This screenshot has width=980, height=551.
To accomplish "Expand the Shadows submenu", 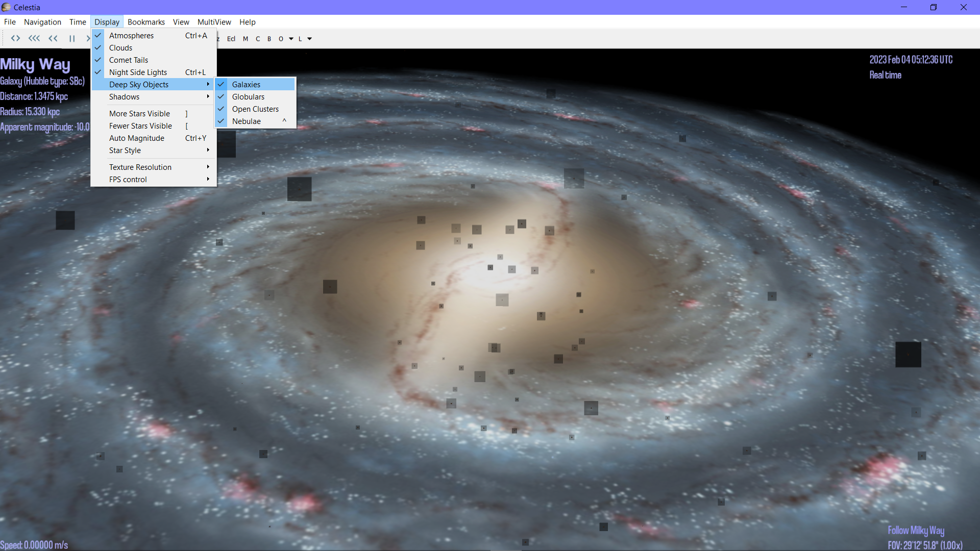I will click(154, 97).
